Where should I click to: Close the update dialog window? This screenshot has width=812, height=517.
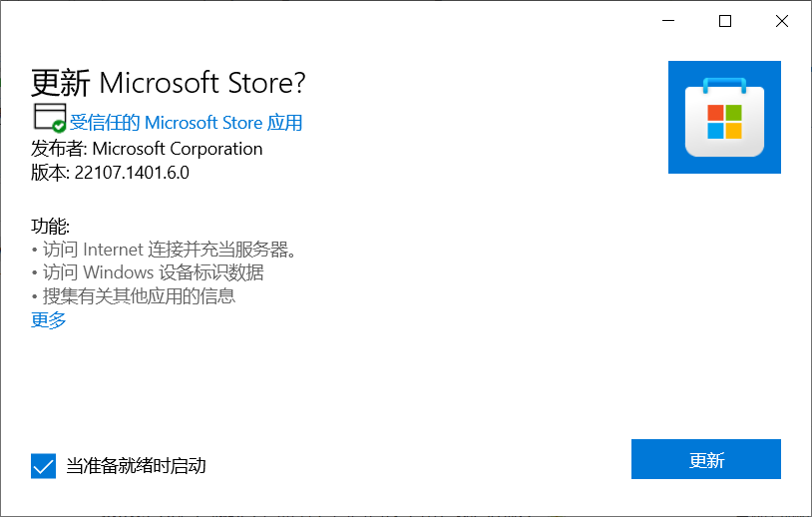780,21
